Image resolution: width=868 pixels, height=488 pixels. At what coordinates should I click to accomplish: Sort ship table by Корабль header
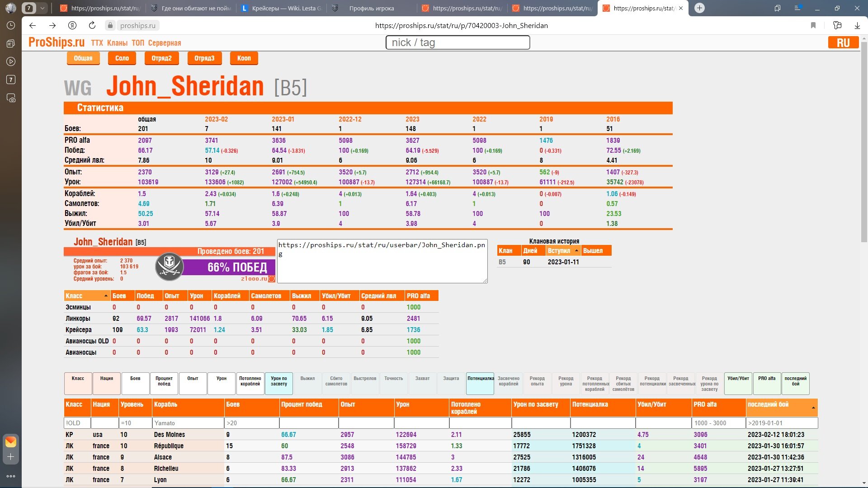point(188,408)
